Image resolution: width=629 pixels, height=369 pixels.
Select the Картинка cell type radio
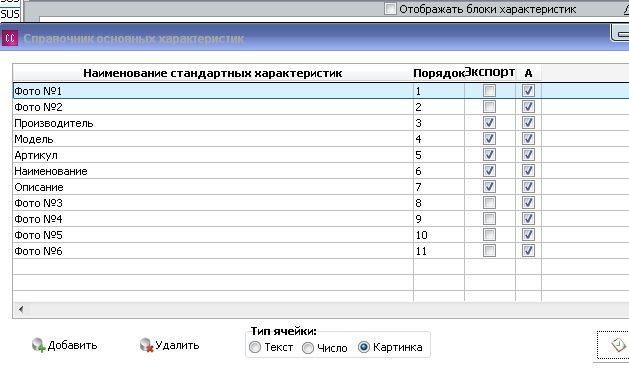tap(363, 347)
